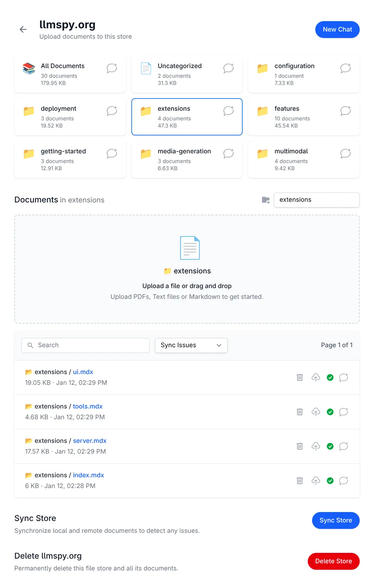This screenshot has height=588, width=374.
Task: Start chat with the features folder
Action: click(x=345, y=111)
